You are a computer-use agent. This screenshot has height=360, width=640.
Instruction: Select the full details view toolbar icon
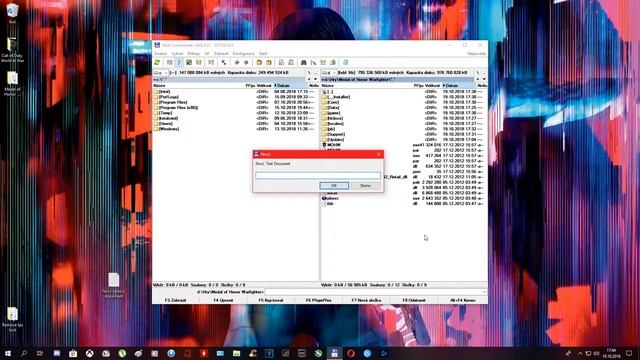[179, 62]
